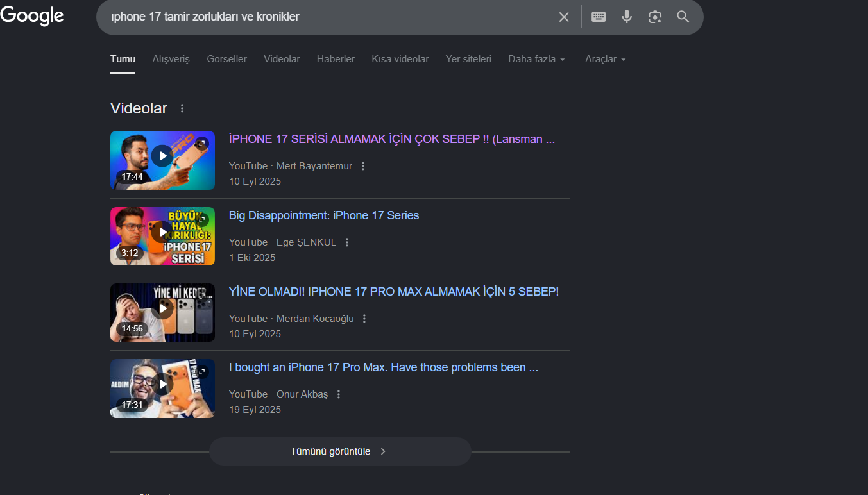
Task: Click the '1 Eki 2025' date text
Action: 252,258
